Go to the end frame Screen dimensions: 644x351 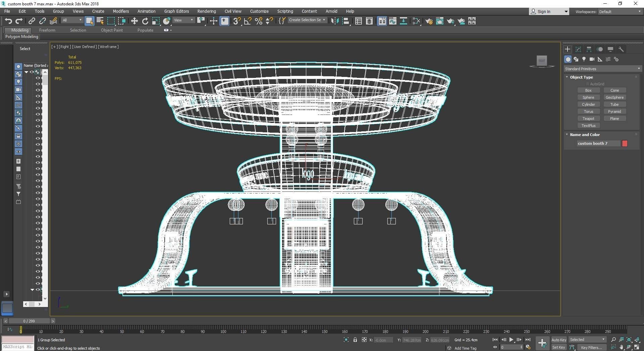tap(528, 340)
